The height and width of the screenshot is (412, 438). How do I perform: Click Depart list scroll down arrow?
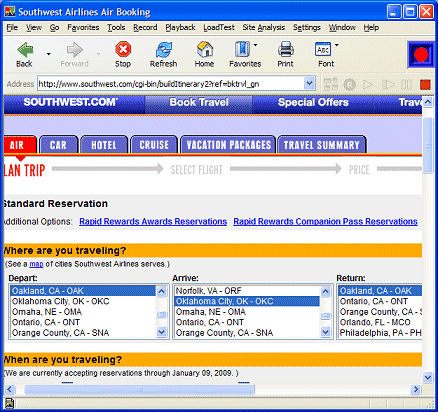pos(161,332)
